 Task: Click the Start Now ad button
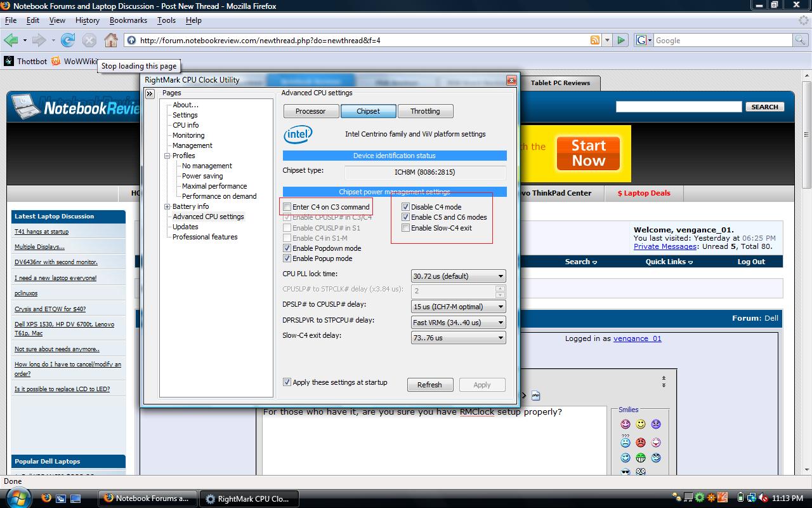(588, 153)
